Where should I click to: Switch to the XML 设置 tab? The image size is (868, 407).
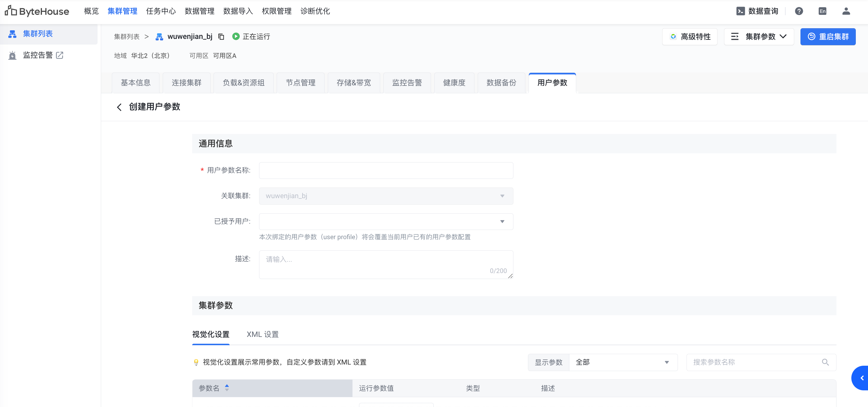coord(262,334)
